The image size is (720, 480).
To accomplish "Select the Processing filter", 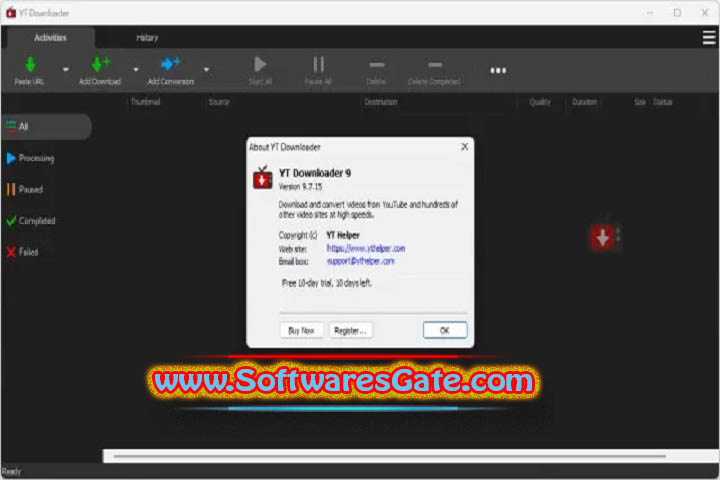I will click(30, 158).
